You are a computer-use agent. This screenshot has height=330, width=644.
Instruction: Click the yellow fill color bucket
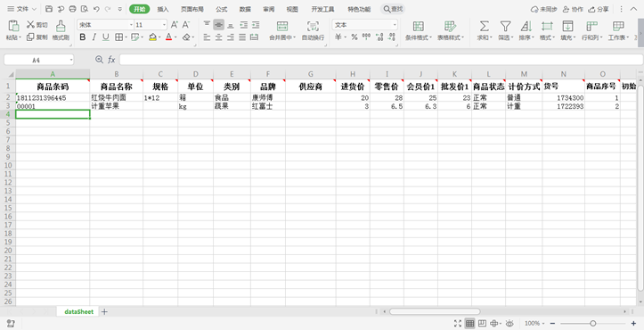pos(153,37)
